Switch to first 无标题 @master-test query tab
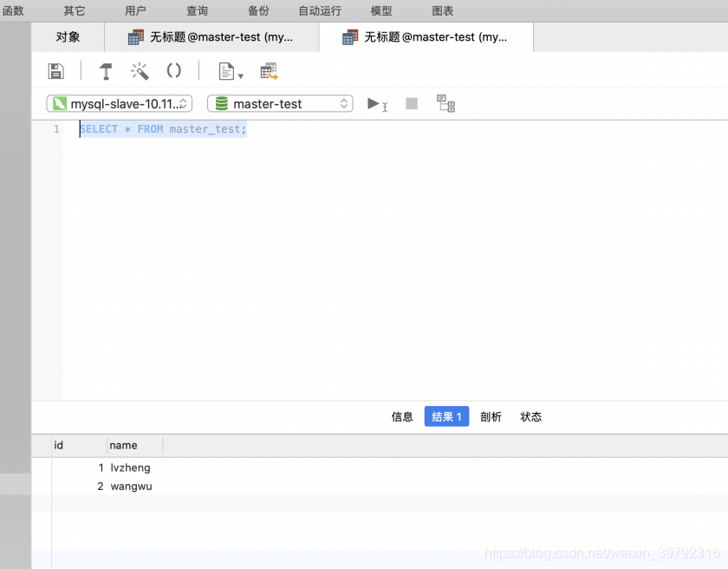Screen dimensions: 728x569 point(211,36)
